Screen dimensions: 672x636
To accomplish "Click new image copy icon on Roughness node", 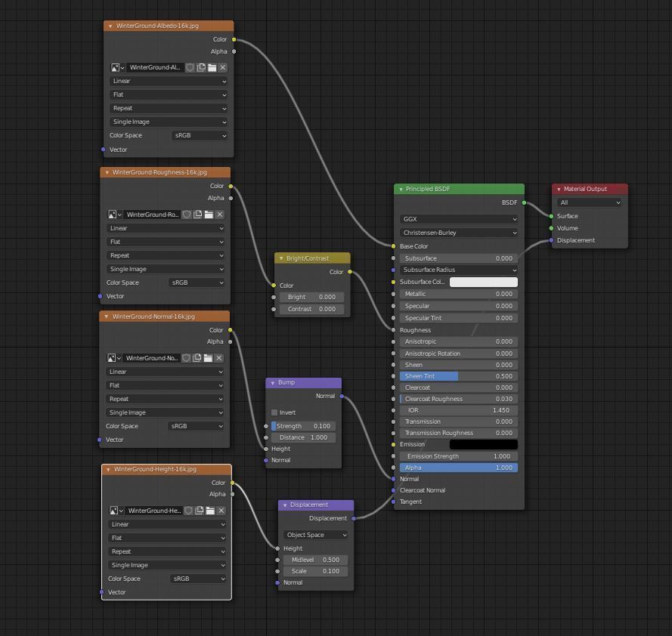I will pyautogui.click(x=198, y=215).
